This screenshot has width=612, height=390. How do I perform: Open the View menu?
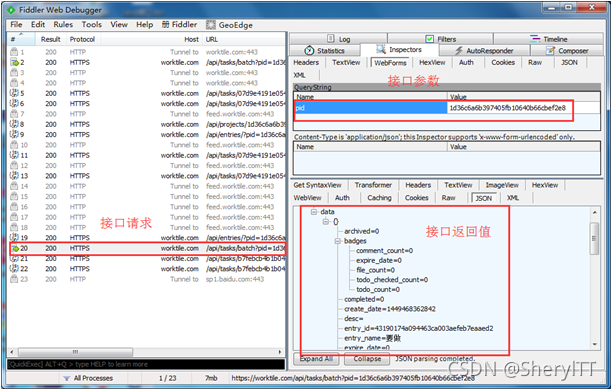[119, 25]
